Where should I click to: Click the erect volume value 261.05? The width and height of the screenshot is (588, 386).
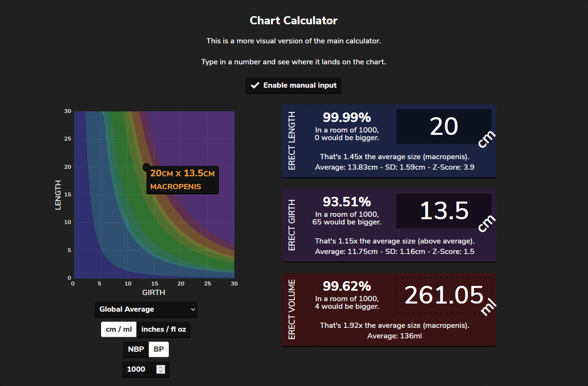pos(444,295)
